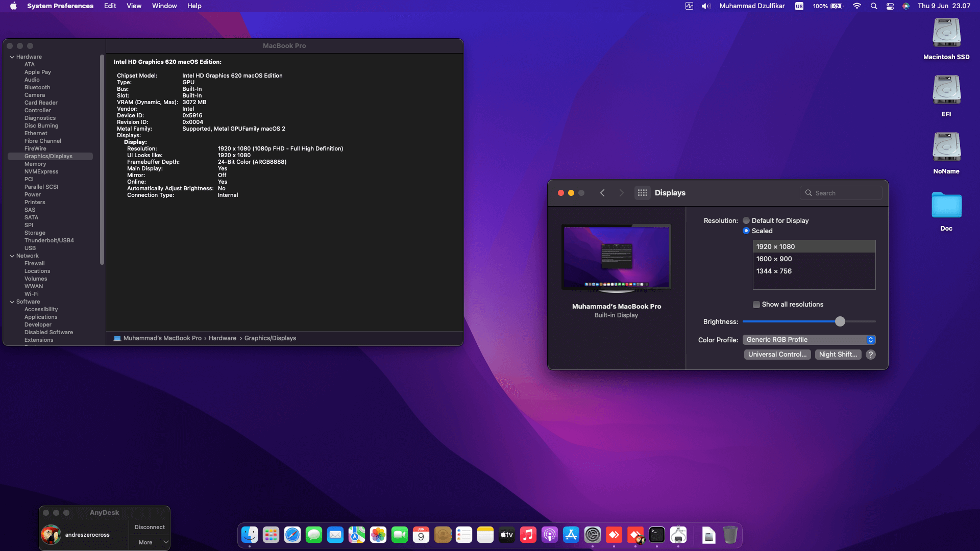Select Default for Display resolution option

click(746, 220)
